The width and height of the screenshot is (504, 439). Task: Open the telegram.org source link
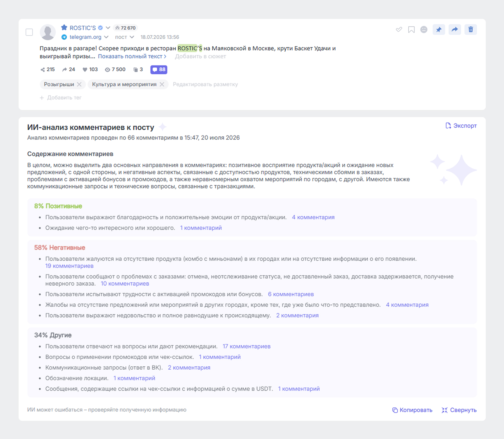coord(85,37)
